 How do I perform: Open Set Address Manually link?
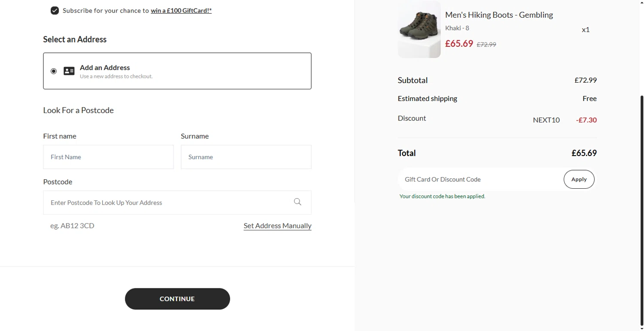[x=277, y=226]
